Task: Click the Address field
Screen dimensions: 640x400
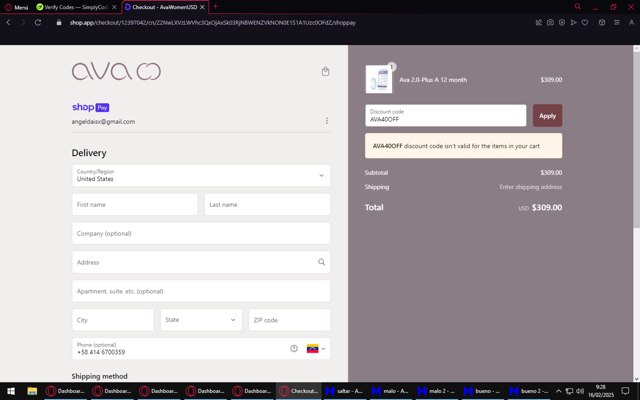Action: (x=201, y=262)
